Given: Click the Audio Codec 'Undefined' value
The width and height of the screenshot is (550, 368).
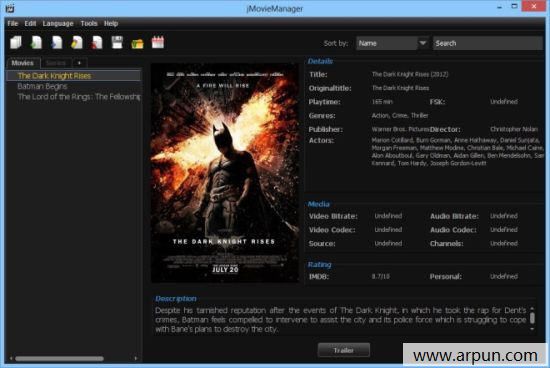Looking at the screenshot, I should pyautogui.click(x=504, y=230).
